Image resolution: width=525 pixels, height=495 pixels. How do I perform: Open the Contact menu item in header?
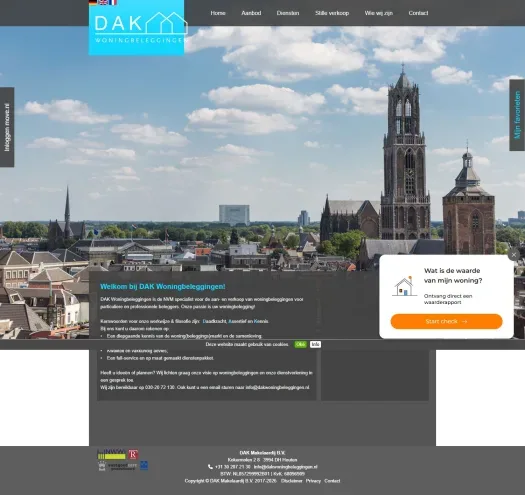418,13
